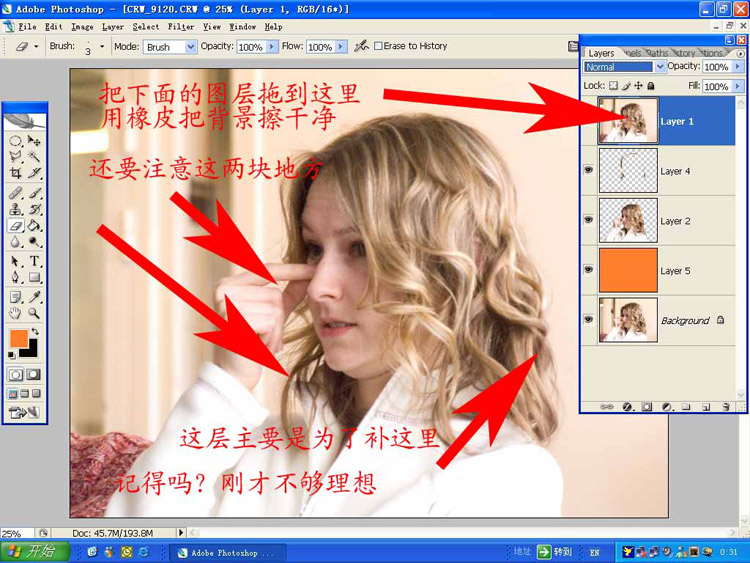Toggle lock all in Layers panel
The height and width of the screenshot is (563, 750).
click(651, 86)
